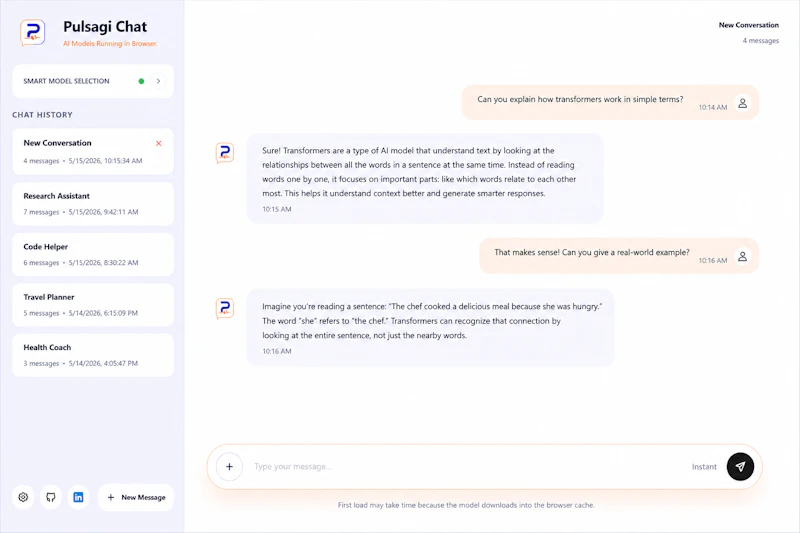800x533 pixels.
Task: Click the Pulsagi Chat logo icon
Action: pyautogui.click(x=33, y=33)
